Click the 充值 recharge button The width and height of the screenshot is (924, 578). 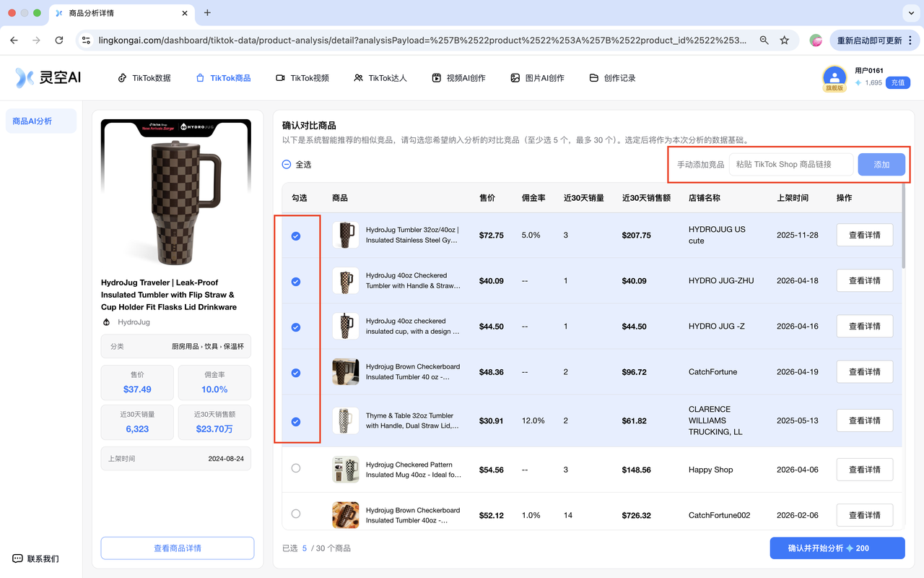point(897,82)
